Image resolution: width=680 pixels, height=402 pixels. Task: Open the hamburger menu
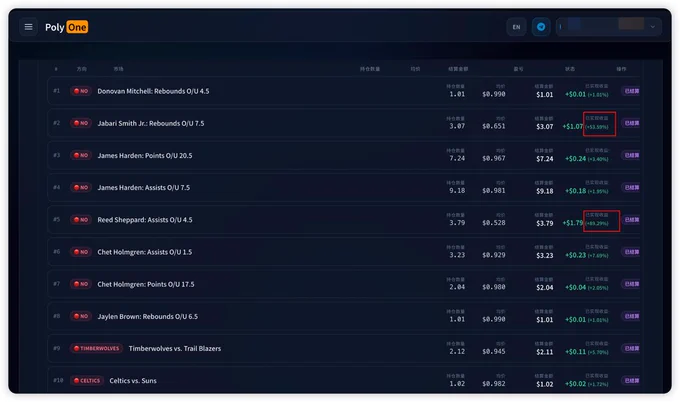pyautogui.click(x=28, y=27)
